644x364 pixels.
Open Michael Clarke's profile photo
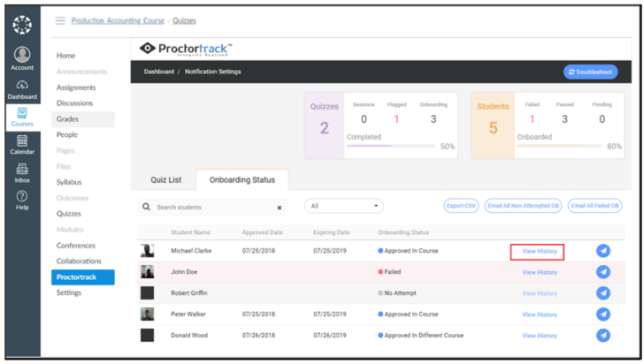tap(148, 250)
